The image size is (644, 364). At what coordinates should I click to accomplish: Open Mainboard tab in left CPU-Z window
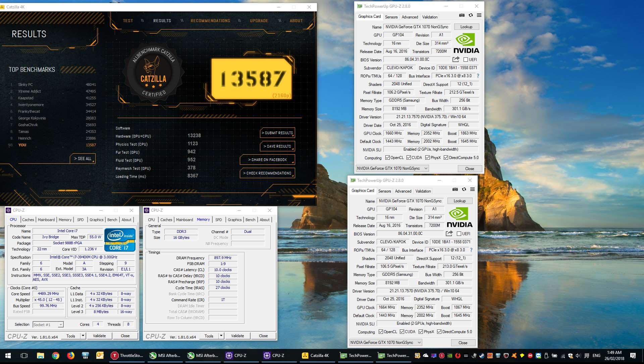[46, 220]
